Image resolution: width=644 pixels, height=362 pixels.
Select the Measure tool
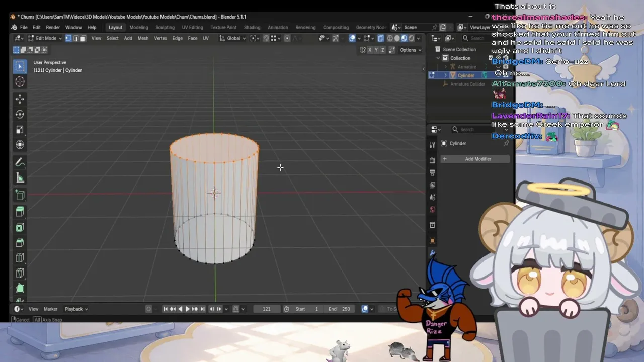[x=20, y=178]
